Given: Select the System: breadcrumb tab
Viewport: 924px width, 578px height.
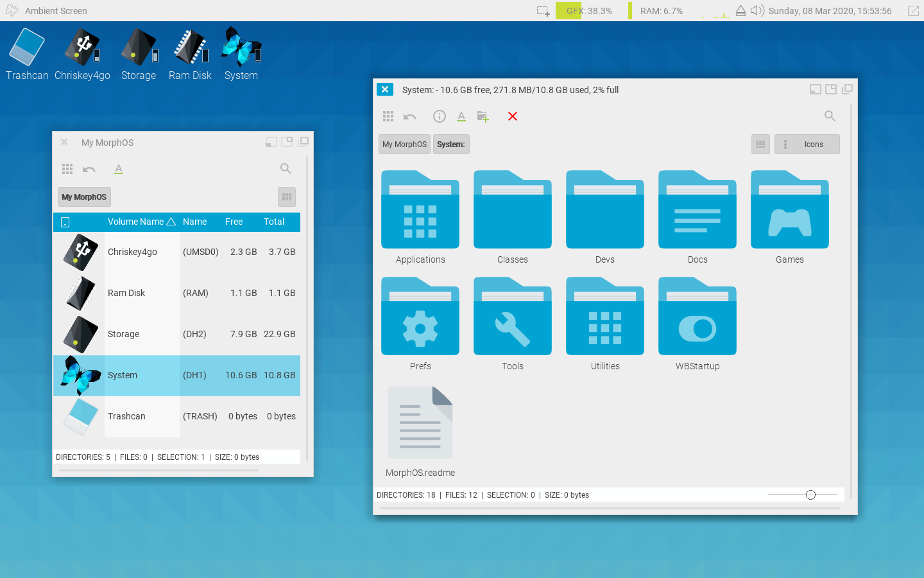Looking at the screenshot, I should click(x=451, y=144).
